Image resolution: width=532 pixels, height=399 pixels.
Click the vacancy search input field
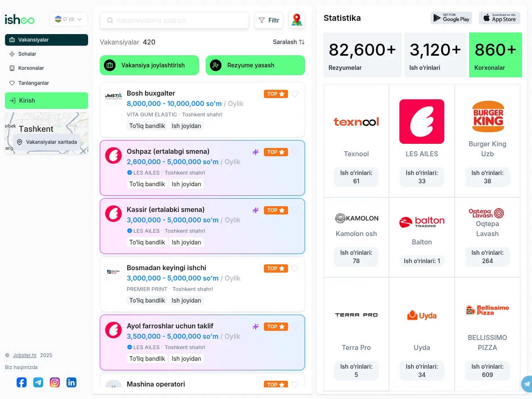[174, 20]
